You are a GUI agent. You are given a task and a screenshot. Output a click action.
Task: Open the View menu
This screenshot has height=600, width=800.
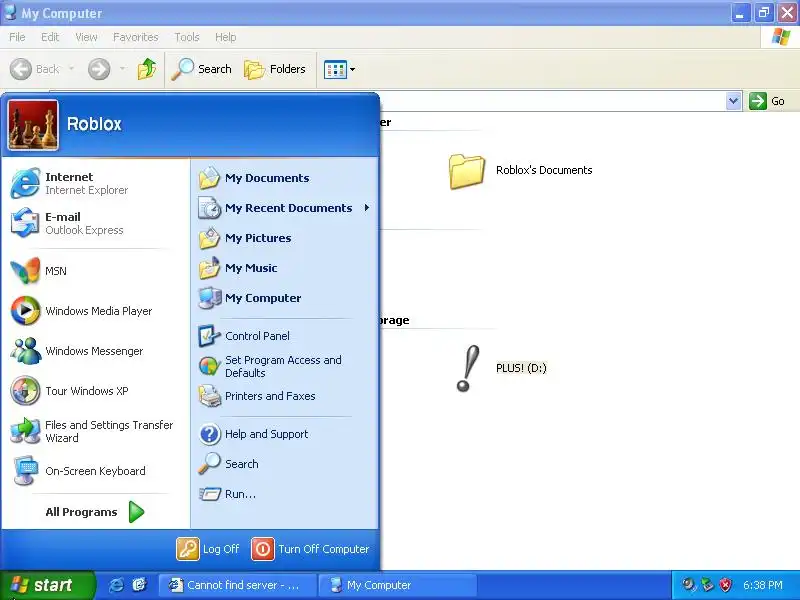pyautogui.click(x=86, y=37)
